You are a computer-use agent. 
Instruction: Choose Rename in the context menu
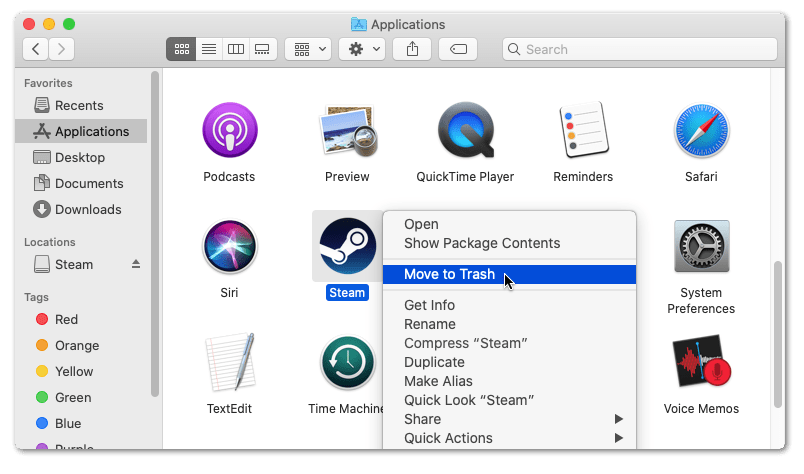509,324
